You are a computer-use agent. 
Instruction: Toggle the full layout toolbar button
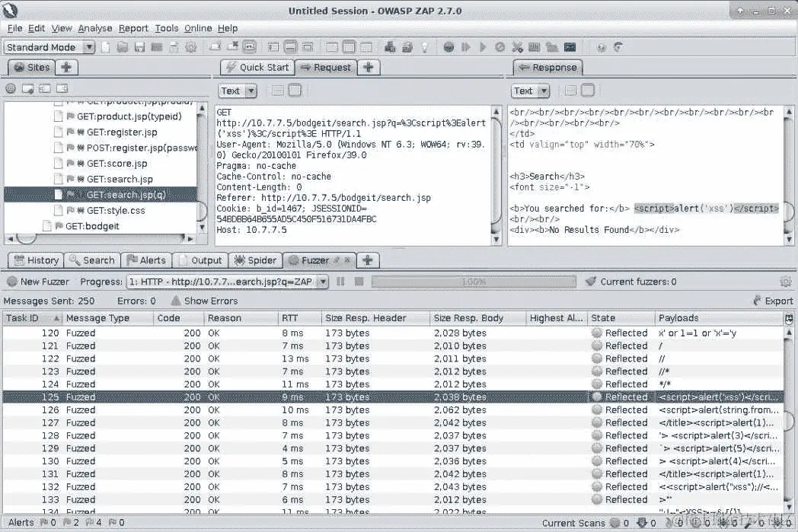point(308,47)
